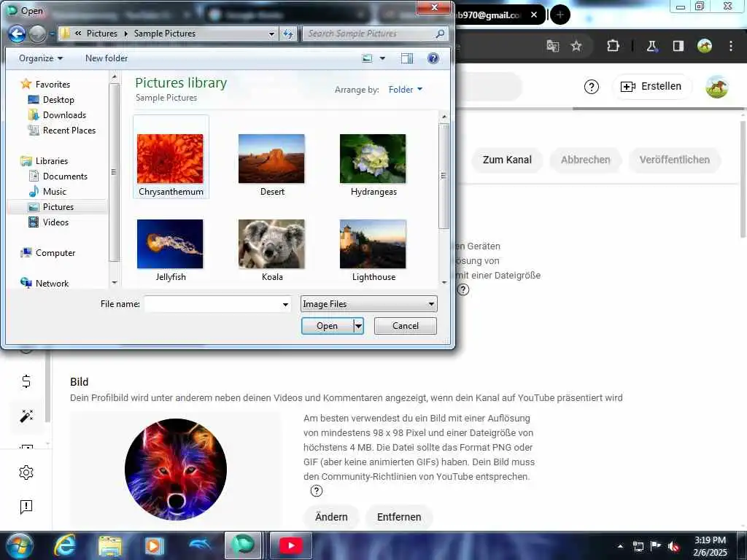Toggle the browser side panel icon
The image size is (747, 560).
coord(678,46)
